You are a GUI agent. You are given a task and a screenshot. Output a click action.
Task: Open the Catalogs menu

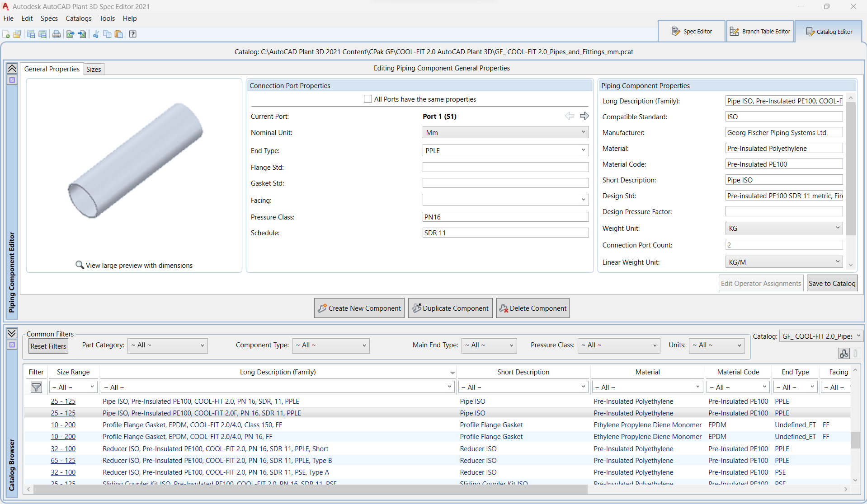point(78,19)
